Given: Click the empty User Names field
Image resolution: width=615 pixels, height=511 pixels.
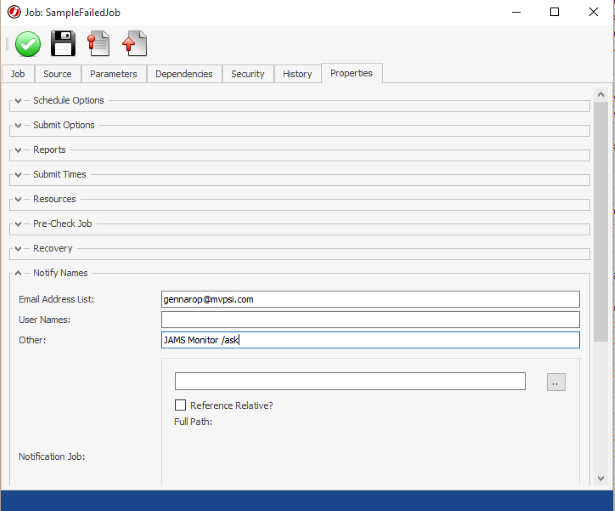Looking at the screenshot, I should coord(370,320).
